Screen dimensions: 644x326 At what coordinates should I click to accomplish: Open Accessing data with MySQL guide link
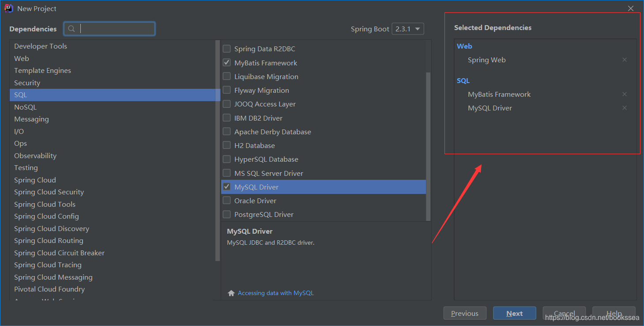275,293
